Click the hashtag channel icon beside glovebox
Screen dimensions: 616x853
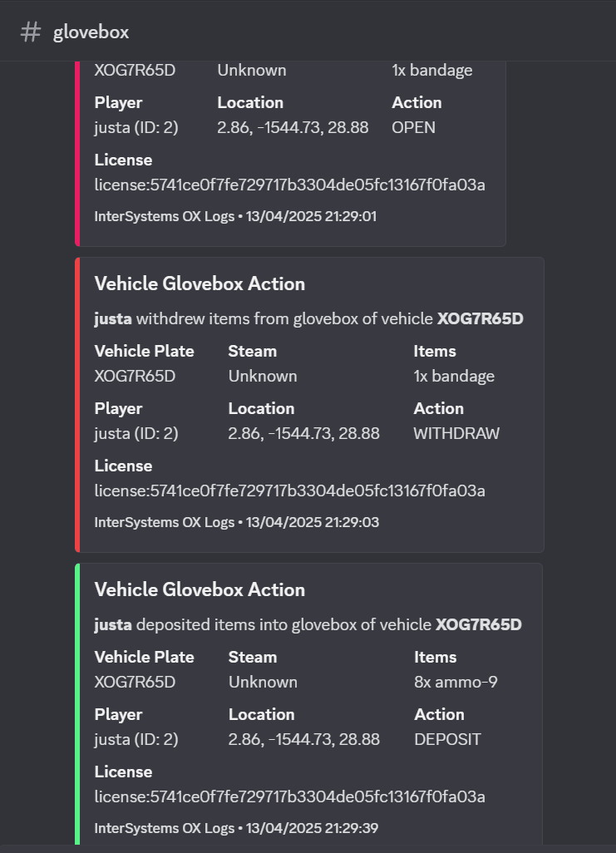31,32
